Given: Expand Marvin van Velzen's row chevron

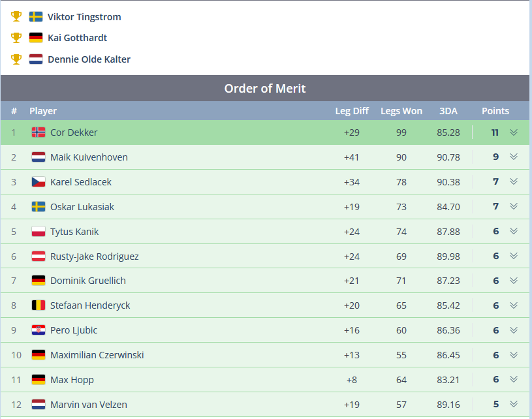Looking at the screenshot, I should [x=514, y=404].
